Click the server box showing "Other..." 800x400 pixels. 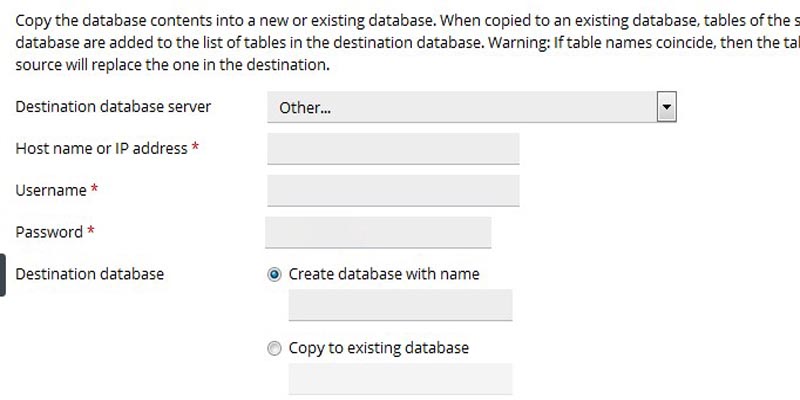click(460, 107)
